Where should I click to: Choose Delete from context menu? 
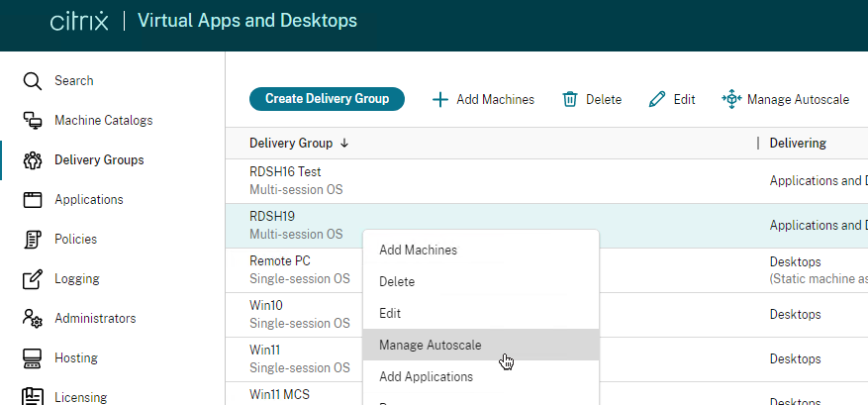tap(481, 282)
